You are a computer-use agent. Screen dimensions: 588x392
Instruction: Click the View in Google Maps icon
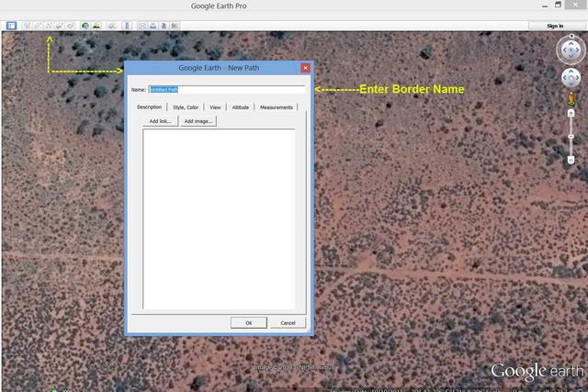(x=175, y=26)
